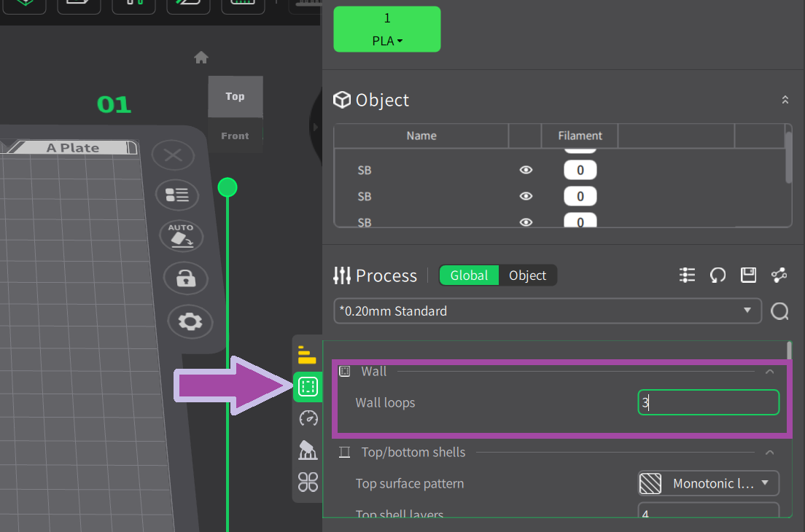Click the lock icon on the plate toolbar
Screen dimensions: 805x532
[186, 278]
